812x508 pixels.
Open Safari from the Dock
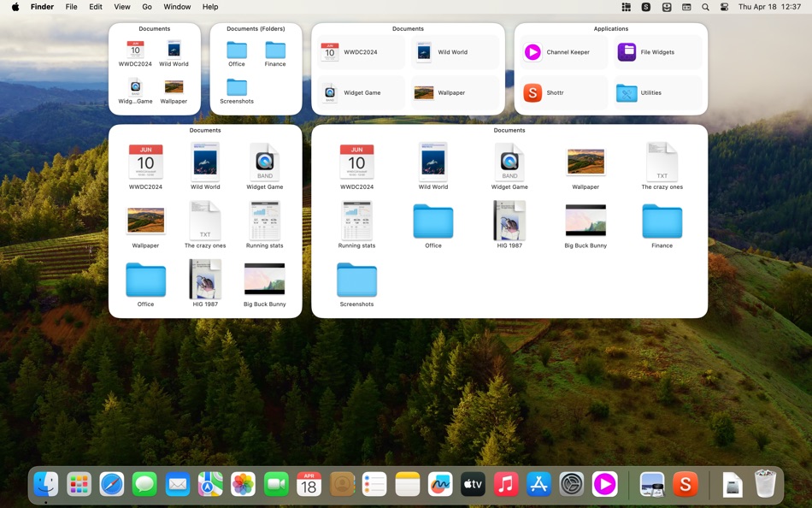point(112,483)
